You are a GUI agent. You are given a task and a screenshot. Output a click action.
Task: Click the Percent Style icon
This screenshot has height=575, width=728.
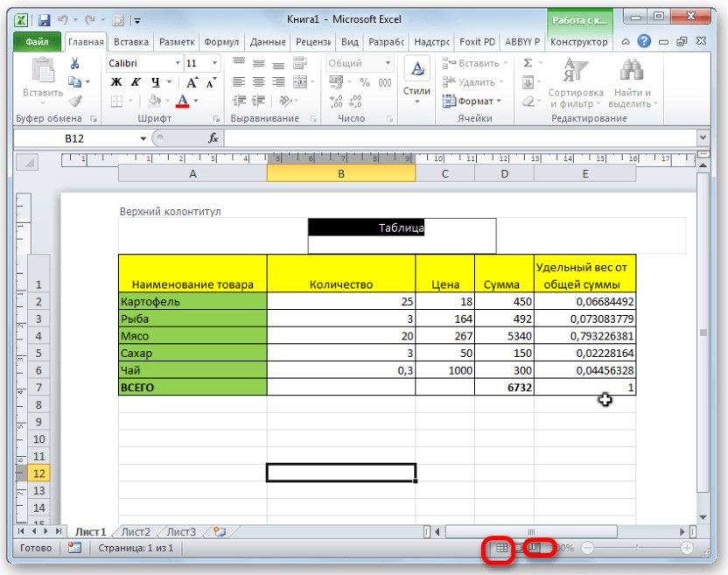(363, 82)
